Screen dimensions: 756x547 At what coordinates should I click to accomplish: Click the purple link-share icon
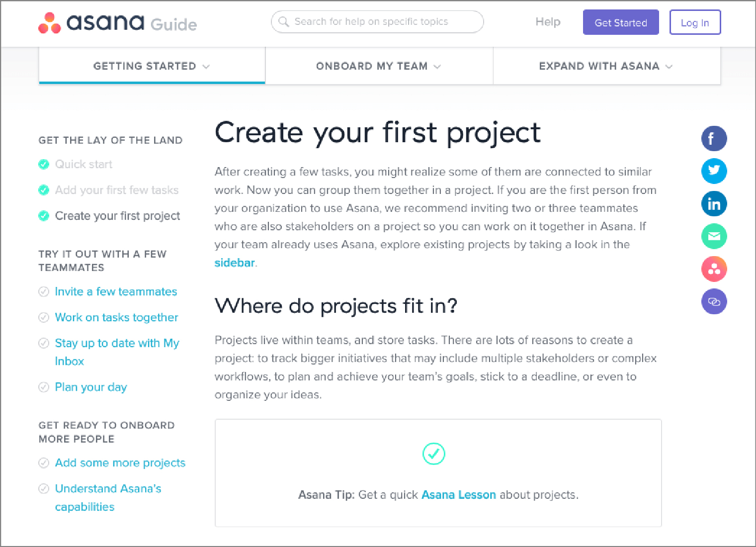pos(714,301)
